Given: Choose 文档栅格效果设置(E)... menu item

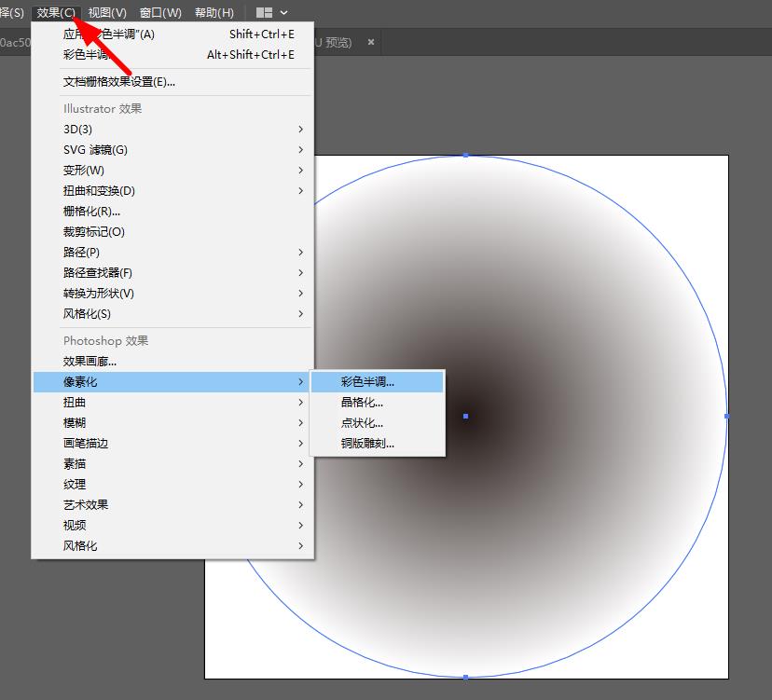Looking at the screenshot, I should coord(172,82).
